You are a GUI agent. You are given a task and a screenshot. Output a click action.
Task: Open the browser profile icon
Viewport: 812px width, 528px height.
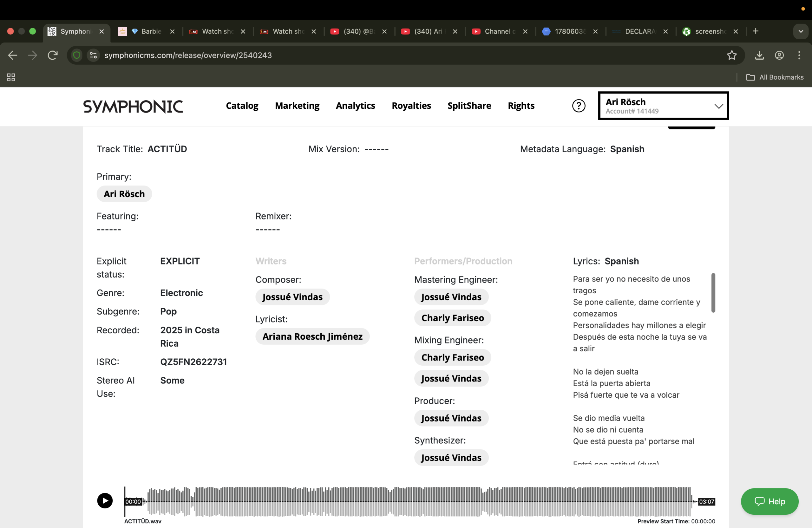(779, 55)
